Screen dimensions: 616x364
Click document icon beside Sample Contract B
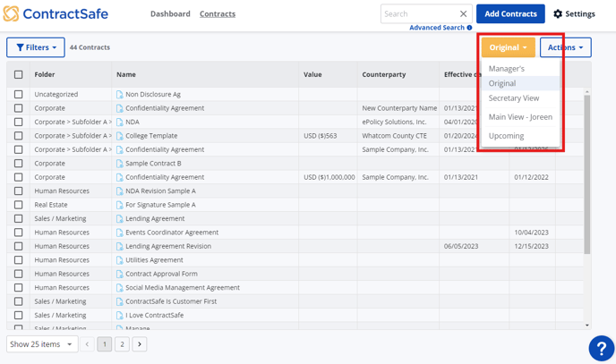pyautogui.click(x=119, y=163)
